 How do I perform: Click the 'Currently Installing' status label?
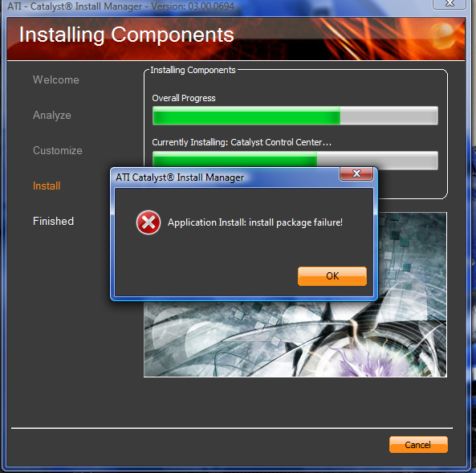242,142
